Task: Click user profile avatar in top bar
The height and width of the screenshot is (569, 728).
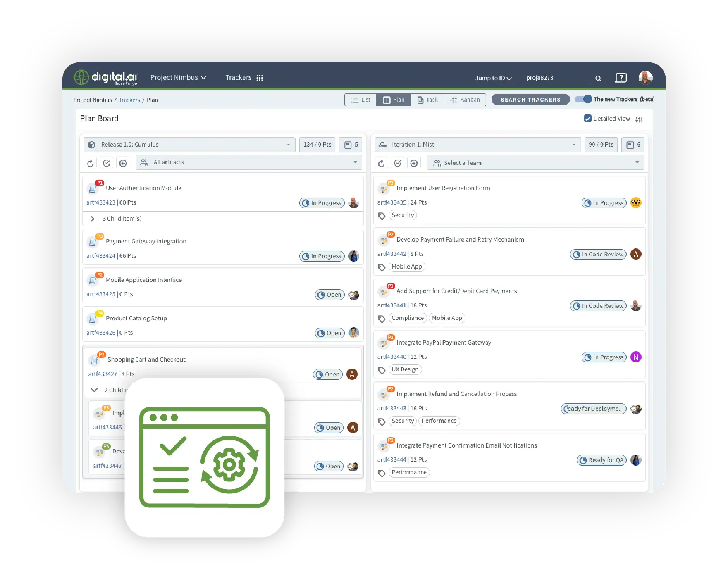Action: 645,77
